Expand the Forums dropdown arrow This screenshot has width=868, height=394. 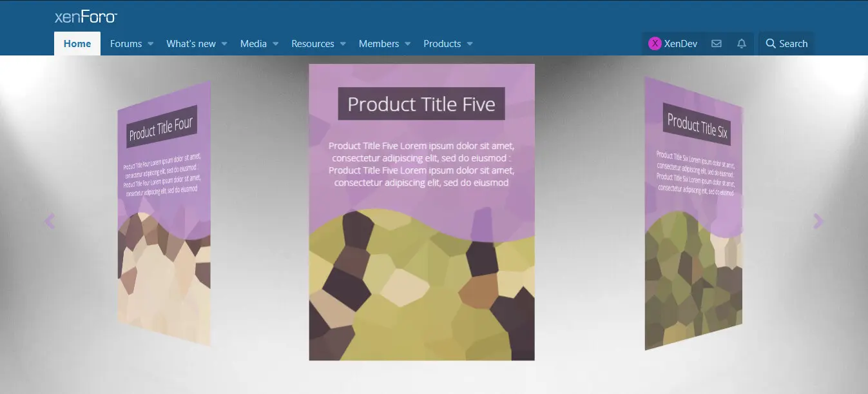[x=150, y=44]
